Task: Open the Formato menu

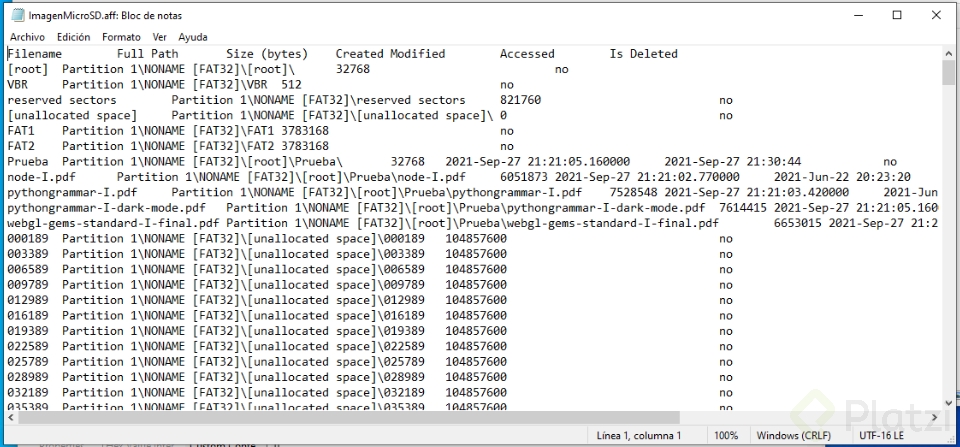Action: tap(121, 36)
